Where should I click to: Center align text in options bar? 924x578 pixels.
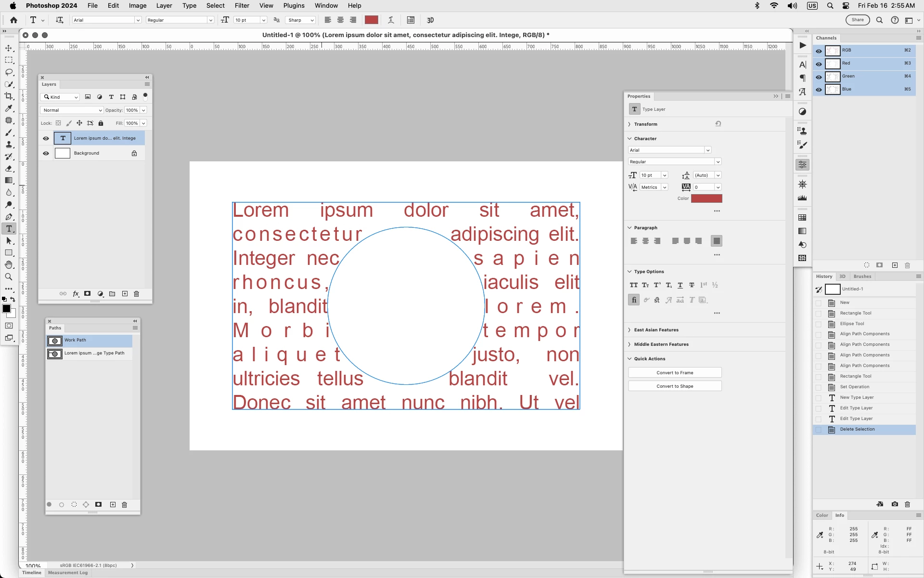[x=340, y=20]
